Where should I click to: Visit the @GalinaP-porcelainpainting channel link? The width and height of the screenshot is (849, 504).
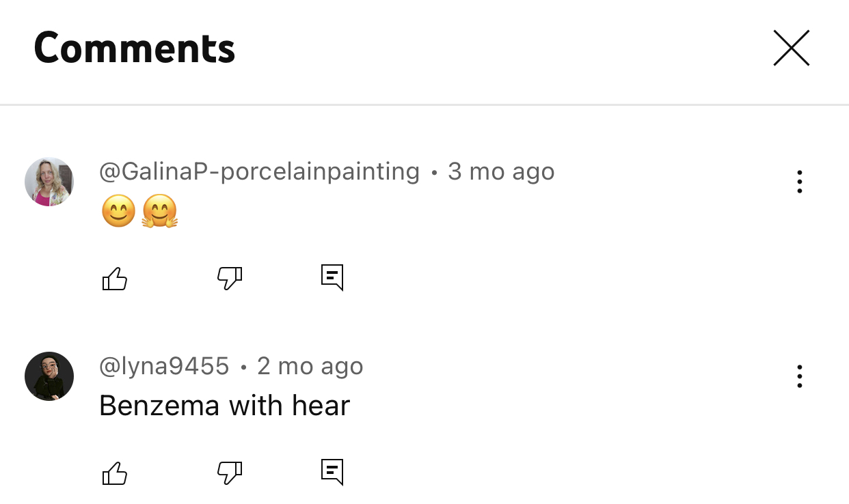click(x=259, y=171)
